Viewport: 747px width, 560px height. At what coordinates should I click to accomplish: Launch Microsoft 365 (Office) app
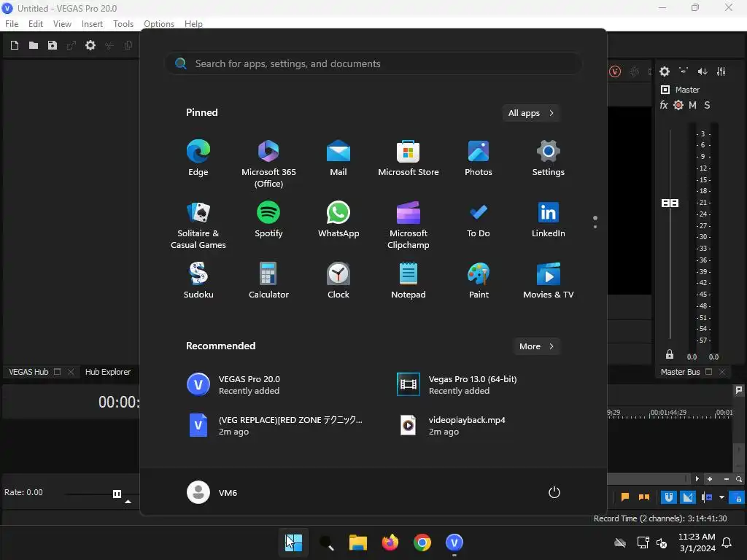point(268,164)
